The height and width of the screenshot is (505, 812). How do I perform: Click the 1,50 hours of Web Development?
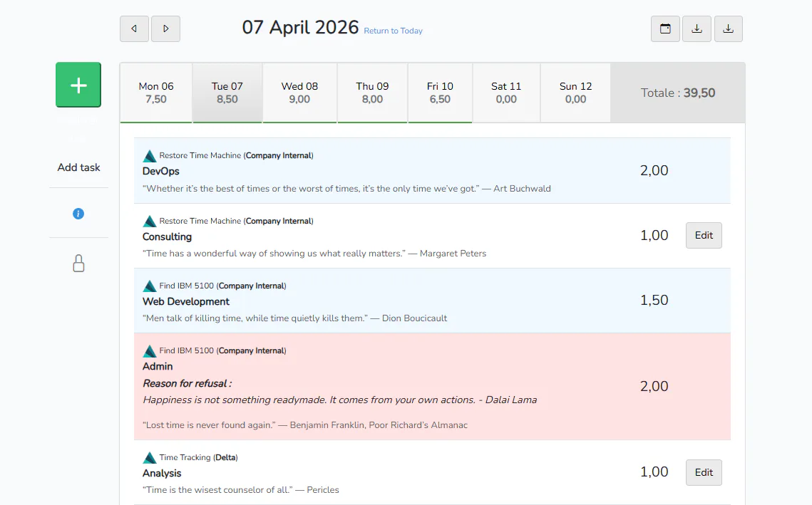(x=654, y=300)
